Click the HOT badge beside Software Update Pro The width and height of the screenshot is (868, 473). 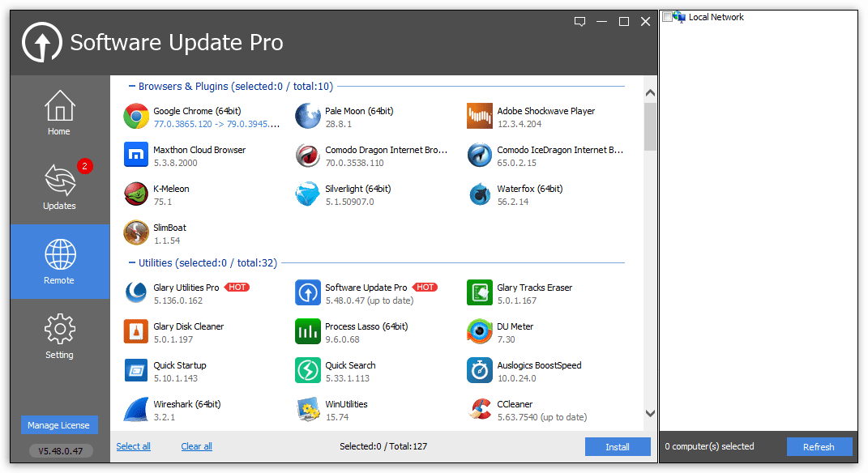425,287
